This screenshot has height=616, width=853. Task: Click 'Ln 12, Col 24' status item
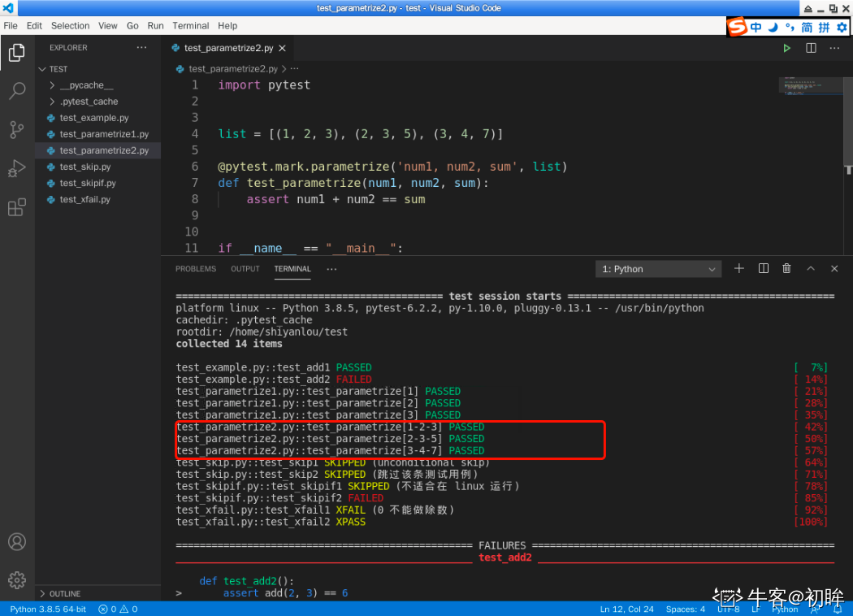pyautogui.click(x=626, y=609)
